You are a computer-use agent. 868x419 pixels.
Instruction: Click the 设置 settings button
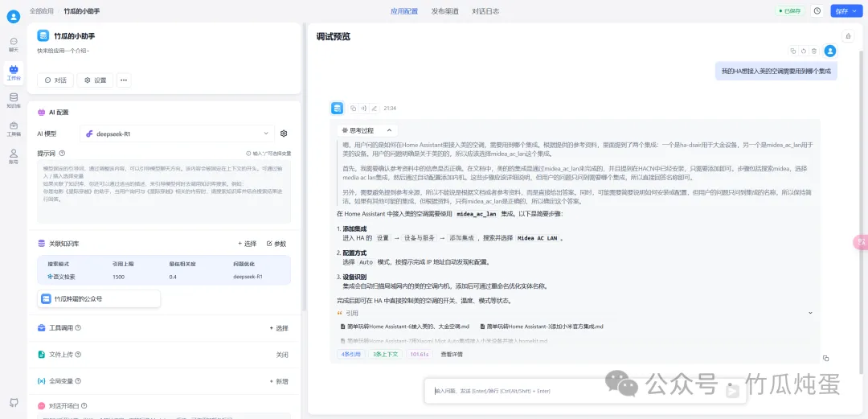click(95, 80)
